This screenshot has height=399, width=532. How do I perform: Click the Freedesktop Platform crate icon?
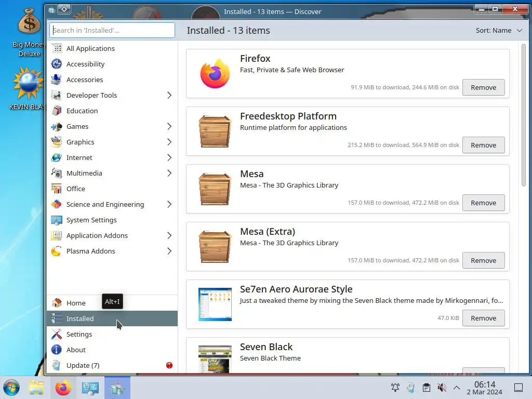coord(215,131)
